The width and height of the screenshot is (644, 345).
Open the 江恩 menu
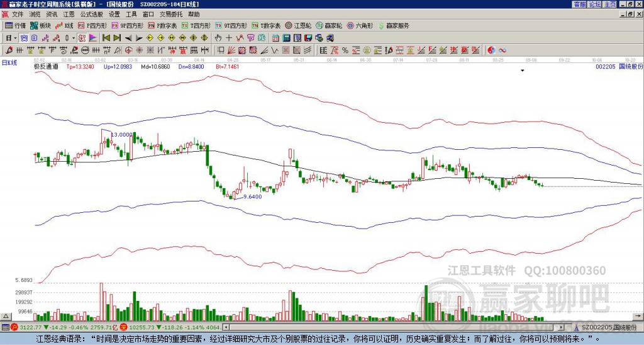tap(69, 14)
